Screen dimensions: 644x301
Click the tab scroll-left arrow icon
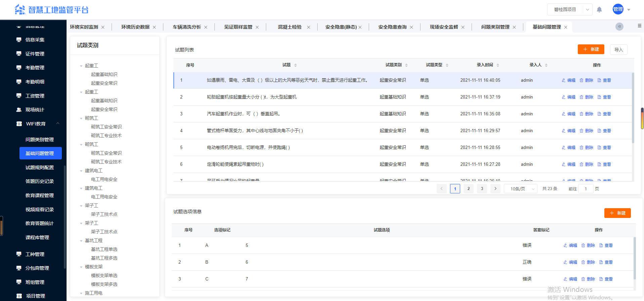click(619, 27)
